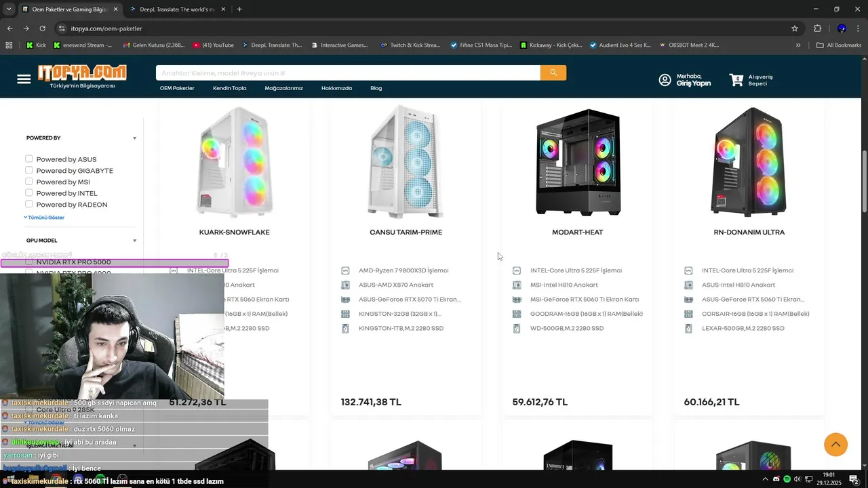Open the YouTube bookmark
This screenshot has width=868, height=488.
click(x=214, y=45)
